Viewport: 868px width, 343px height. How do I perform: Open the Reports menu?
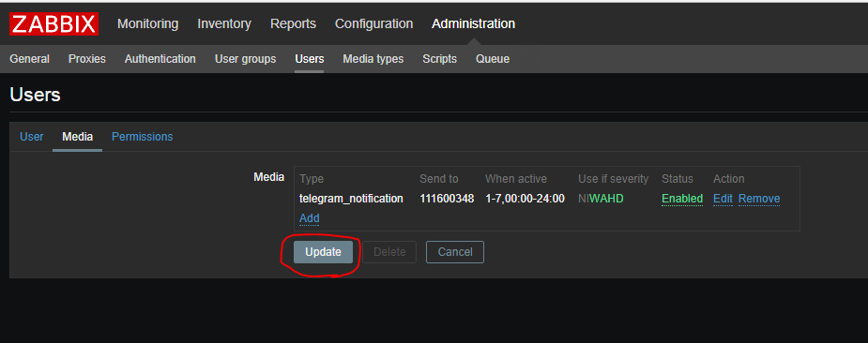point(293,23)
